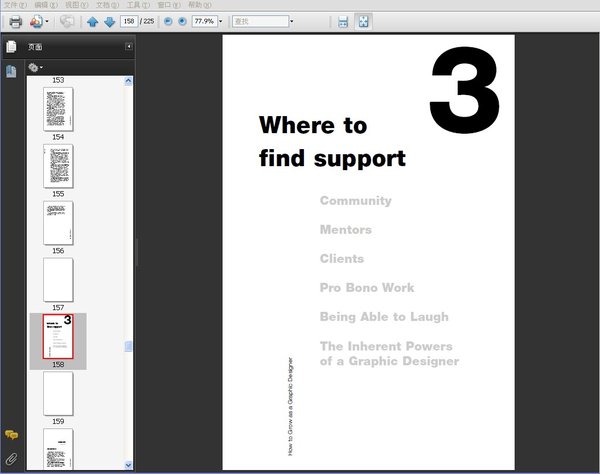Open the Bookmarks panel icon in the sidebar
Screen dimensions: 600x474
click(x=11, y=71)
